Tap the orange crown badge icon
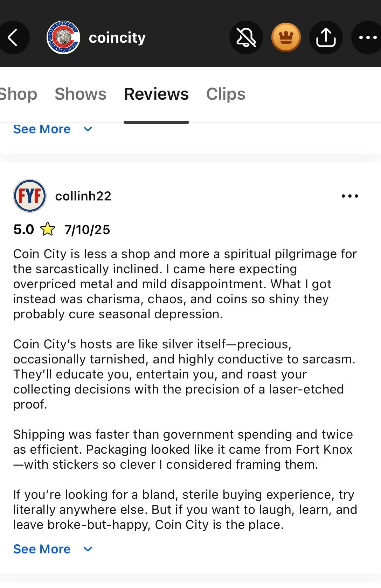The width and height of the screenshot is (381, 588). [286, 37]
